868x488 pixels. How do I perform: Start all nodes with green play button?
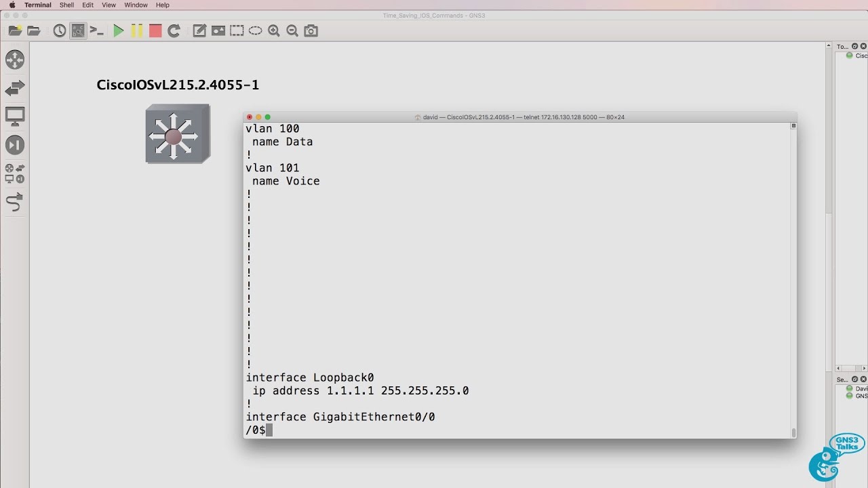[x=119, y=30]
